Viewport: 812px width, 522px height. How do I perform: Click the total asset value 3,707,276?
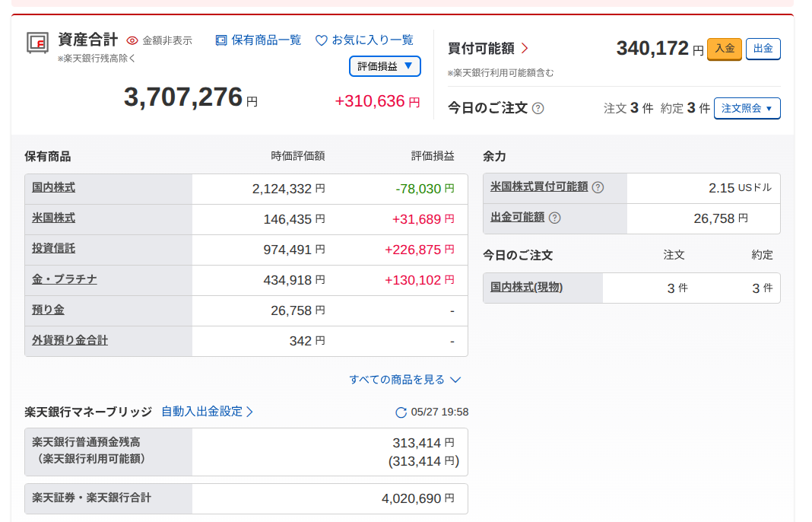click(183, 97)
